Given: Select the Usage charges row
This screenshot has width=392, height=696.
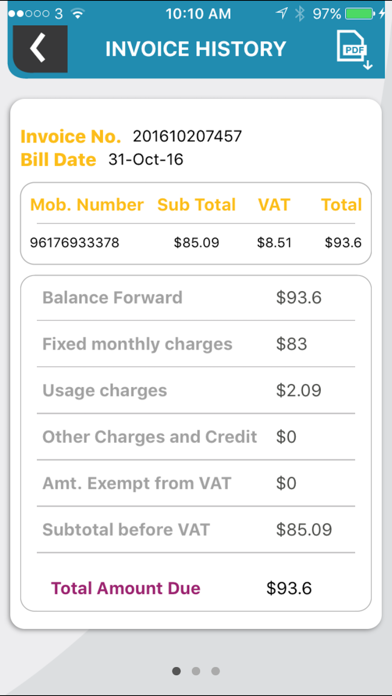Looking at the screenshot, I should (x=196, y=390).
